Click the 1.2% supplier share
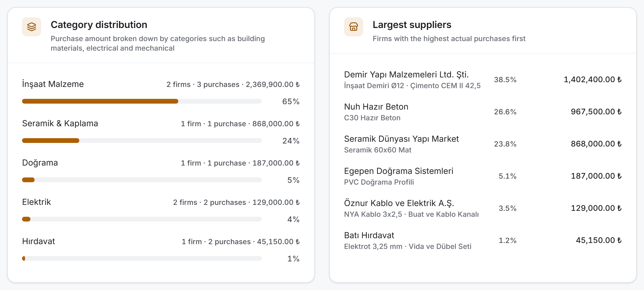644x290 pixels. (507, 241)
